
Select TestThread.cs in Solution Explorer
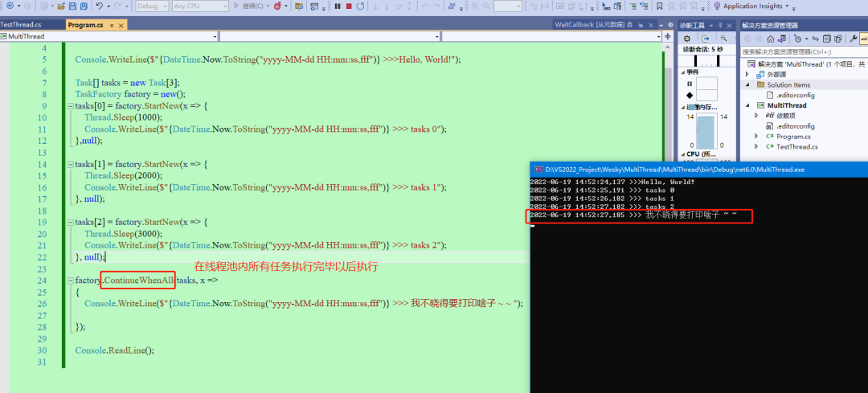click(x=796, y=147)
